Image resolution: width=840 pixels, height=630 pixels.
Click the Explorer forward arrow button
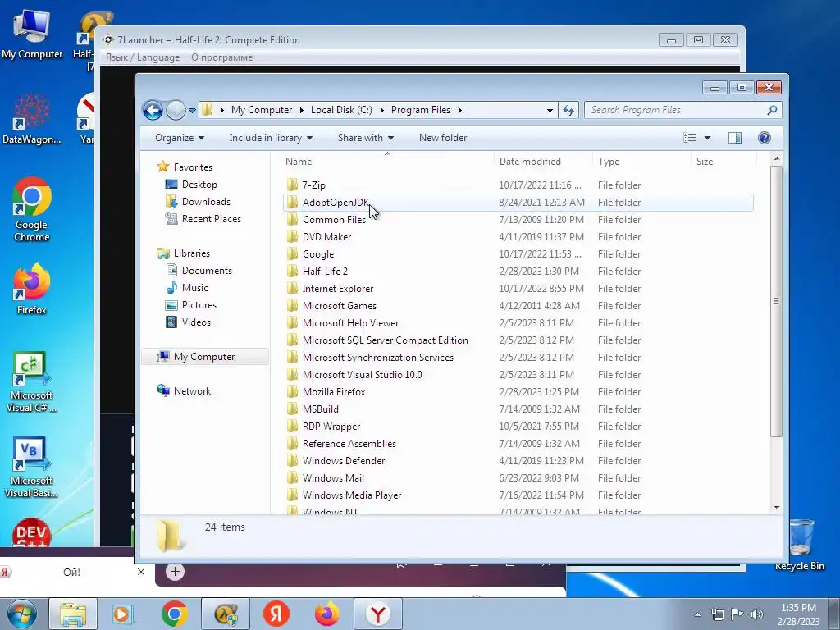click(x=176, y=111)
